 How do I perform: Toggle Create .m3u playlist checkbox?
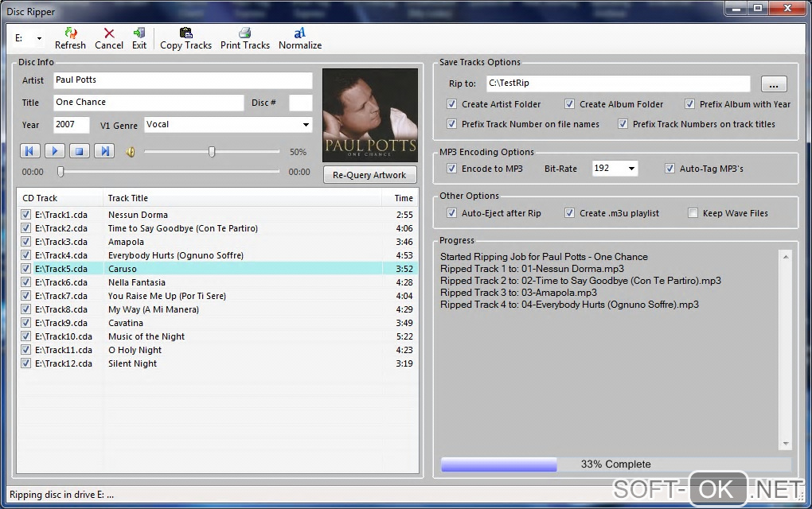pos(569,212)
